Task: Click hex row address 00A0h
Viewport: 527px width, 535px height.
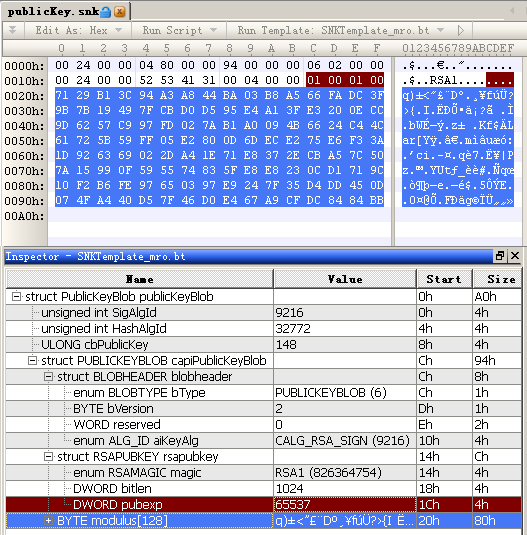Action: point(24,216)
